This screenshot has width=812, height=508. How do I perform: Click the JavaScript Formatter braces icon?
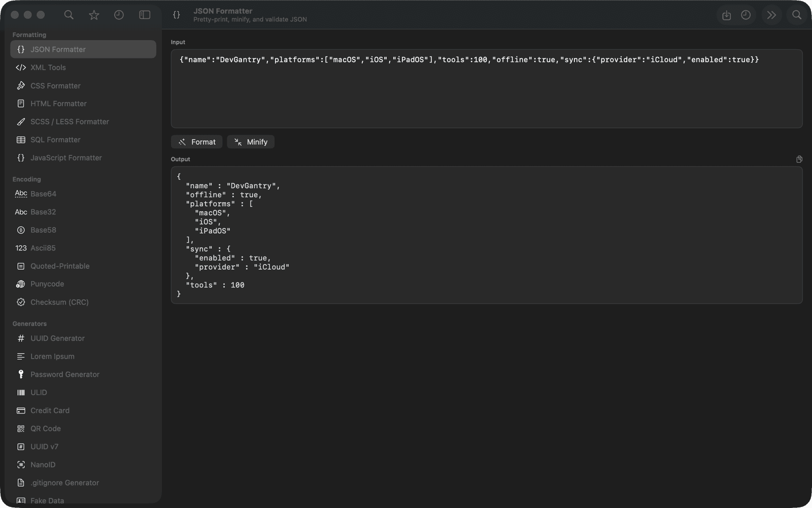(21, 158)
